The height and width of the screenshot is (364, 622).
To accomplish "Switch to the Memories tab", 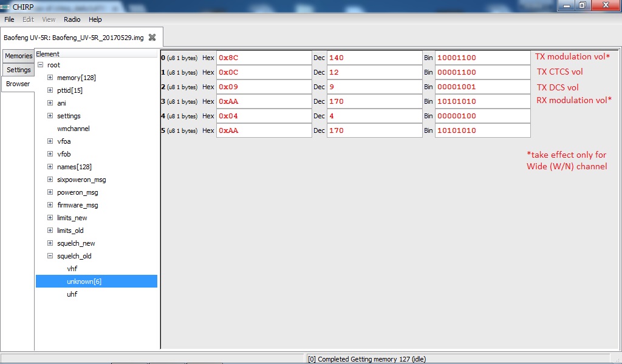I will [x=18, y=56].
